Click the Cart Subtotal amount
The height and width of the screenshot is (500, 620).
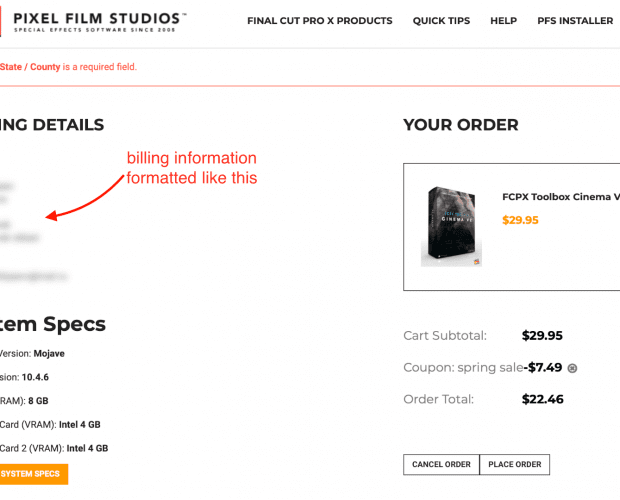[542, 336]
